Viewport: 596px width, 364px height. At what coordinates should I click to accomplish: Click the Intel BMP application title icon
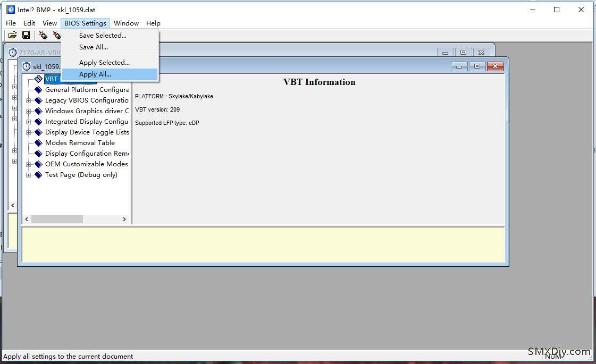11,10
